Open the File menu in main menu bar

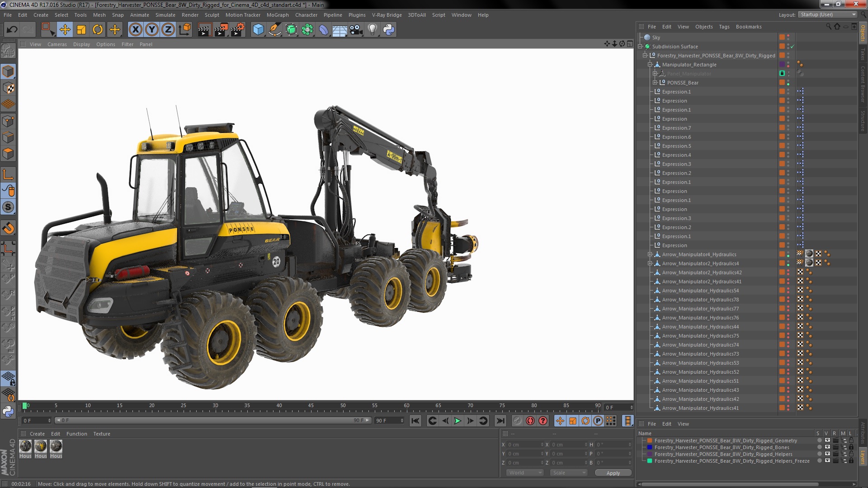[8, 15]
